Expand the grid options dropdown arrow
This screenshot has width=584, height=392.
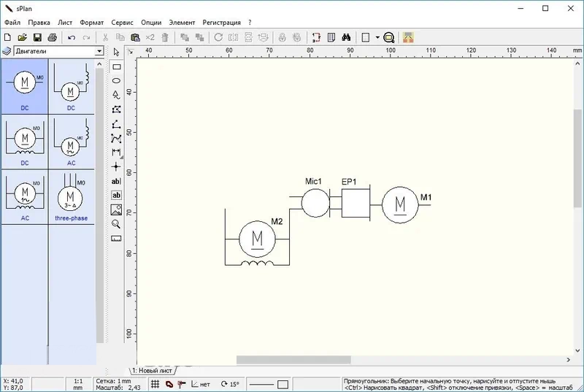tap(377, 36)
